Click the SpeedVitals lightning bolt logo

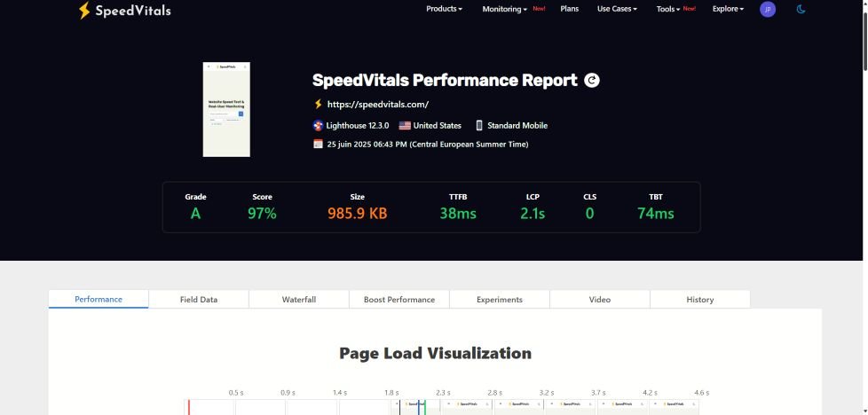point(83,10)
